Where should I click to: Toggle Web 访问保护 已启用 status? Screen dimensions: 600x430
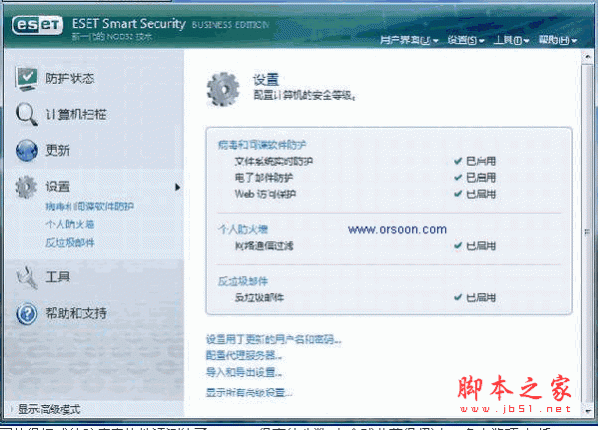point(475,194)
